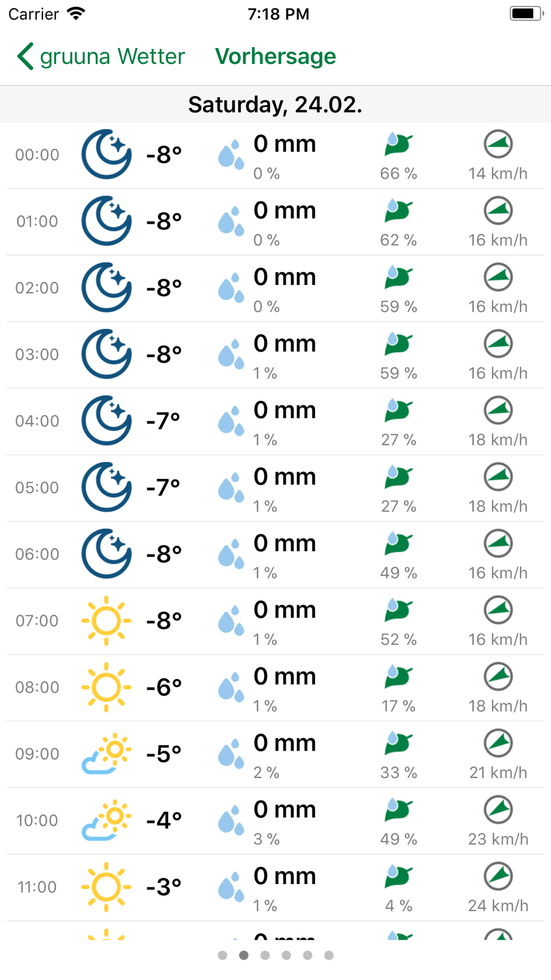Tap the sun icon at 11:00
The width and height of the screenshot is (551, 980).
[x=106, y=887]
